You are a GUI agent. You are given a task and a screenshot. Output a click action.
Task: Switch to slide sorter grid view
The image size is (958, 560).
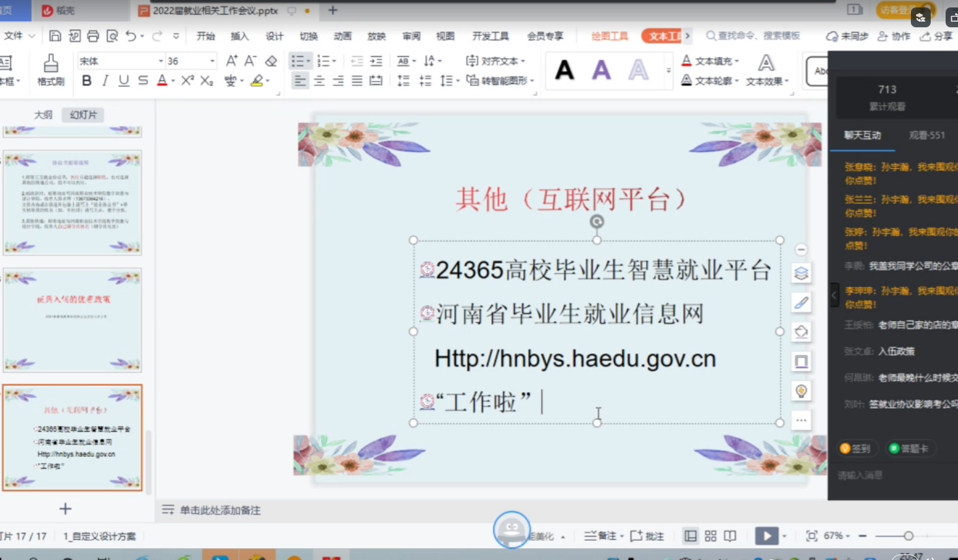[x=711, y=536]
